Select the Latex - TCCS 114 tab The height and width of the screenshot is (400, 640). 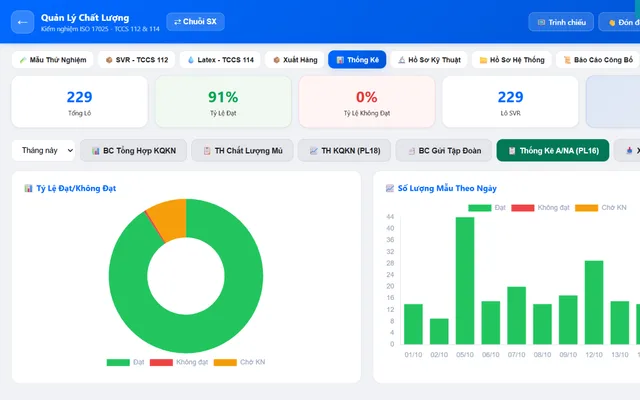coord(220,60)
